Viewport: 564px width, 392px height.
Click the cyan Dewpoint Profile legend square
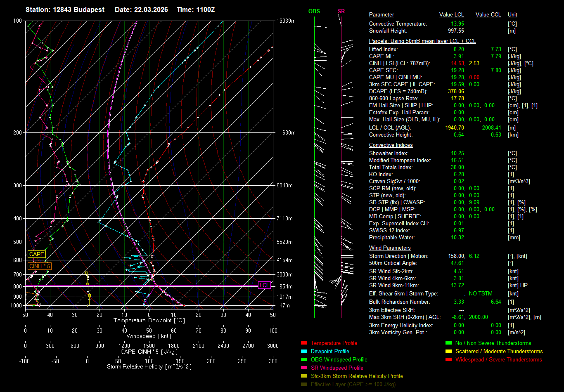(304, 352)
